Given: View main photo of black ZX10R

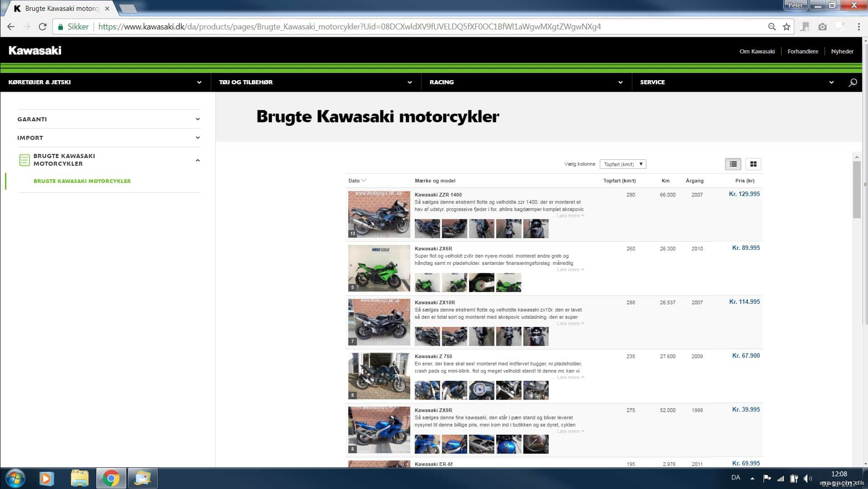Looking at the screenshot, I should click(x=379, y=322).
